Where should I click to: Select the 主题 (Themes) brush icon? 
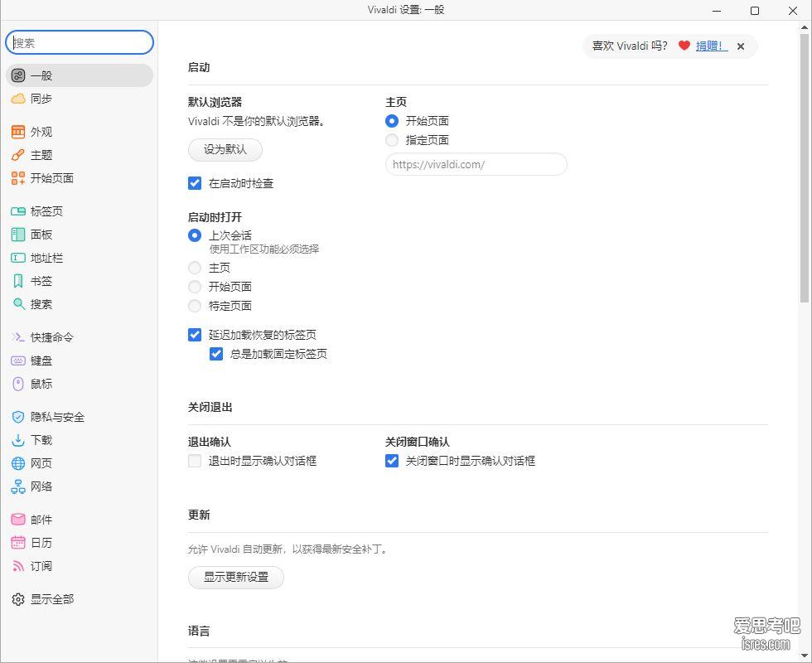click(18, 155)
